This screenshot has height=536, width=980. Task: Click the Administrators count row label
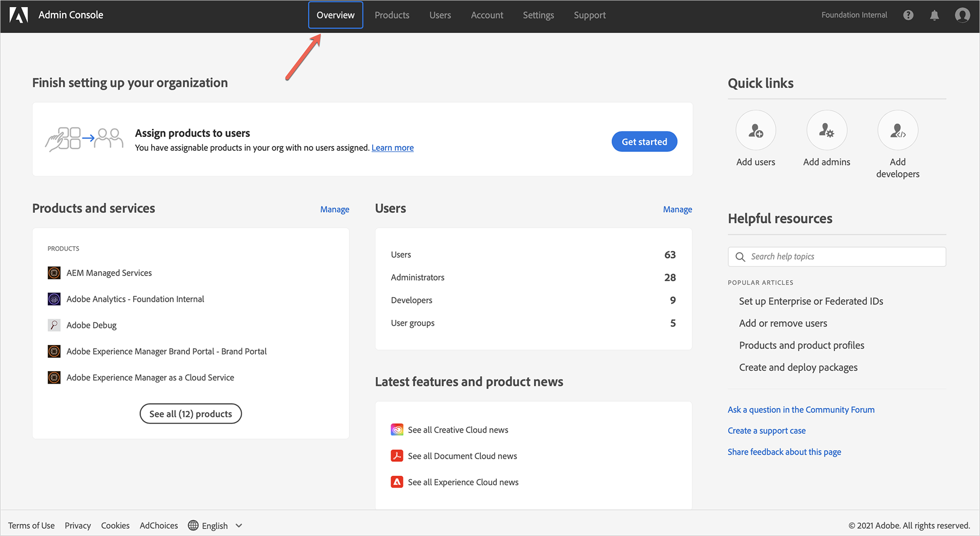point(417,277)
